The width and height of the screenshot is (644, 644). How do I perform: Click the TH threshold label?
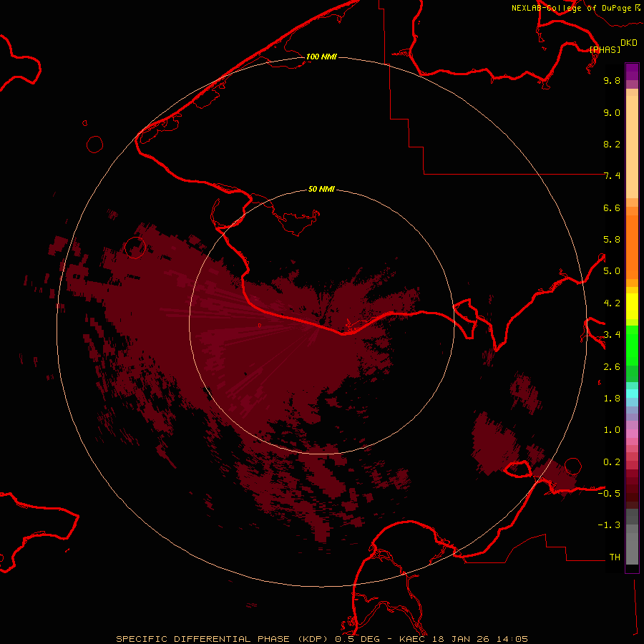click(x=615, y=557)
